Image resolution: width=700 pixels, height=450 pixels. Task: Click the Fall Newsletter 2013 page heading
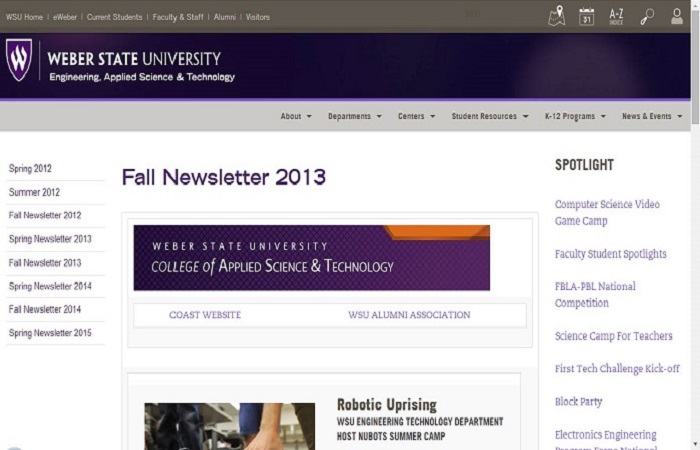click(x=224, y=177)
